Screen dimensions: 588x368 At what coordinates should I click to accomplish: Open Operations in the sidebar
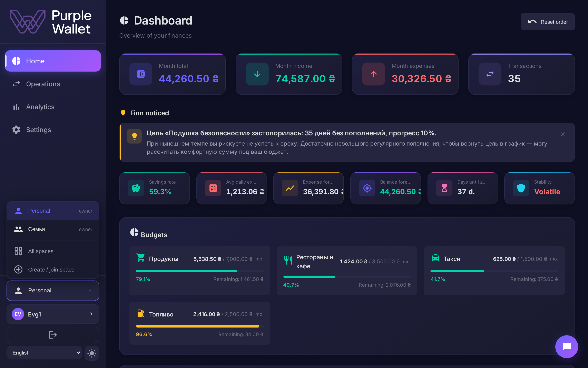(x=53, y=84)
